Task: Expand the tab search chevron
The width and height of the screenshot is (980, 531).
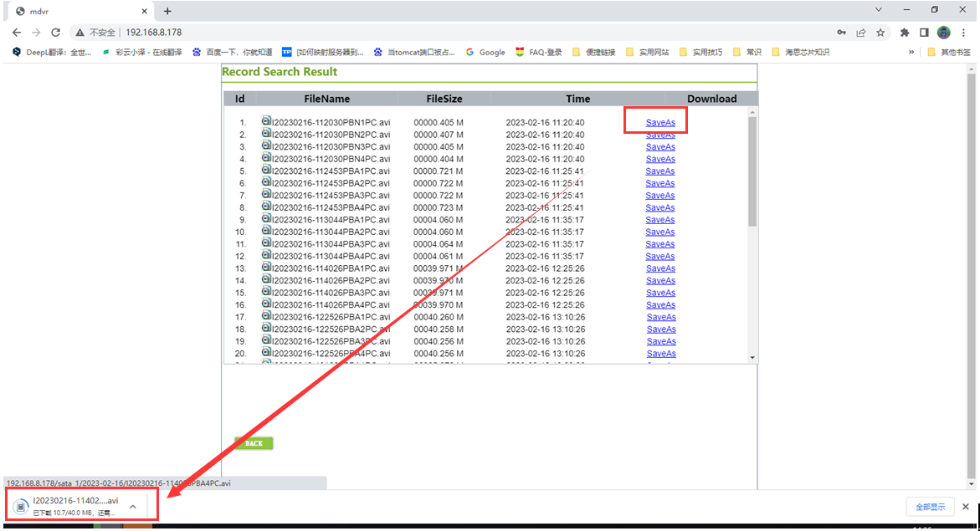Action: coord(879,10)
